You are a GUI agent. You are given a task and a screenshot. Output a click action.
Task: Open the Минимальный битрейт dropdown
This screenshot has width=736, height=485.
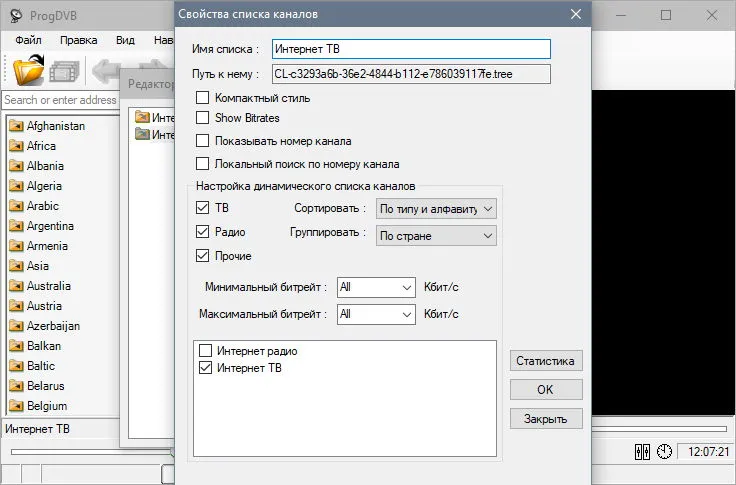tap(376, 287)
